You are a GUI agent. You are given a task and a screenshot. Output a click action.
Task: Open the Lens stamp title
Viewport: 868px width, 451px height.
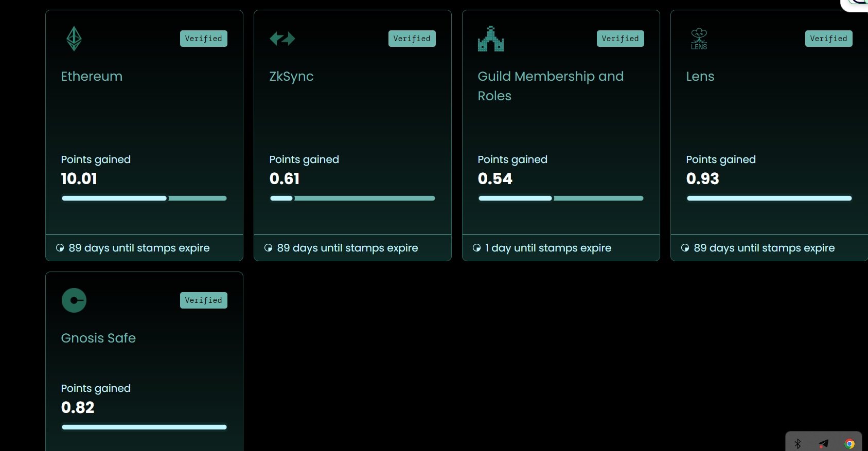(x=700, y=76)
